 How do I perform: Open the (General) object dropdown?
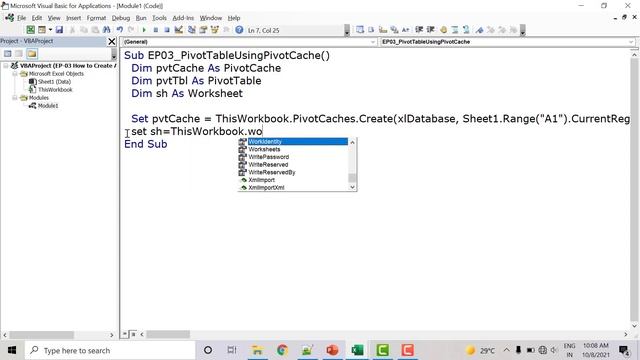249,42
